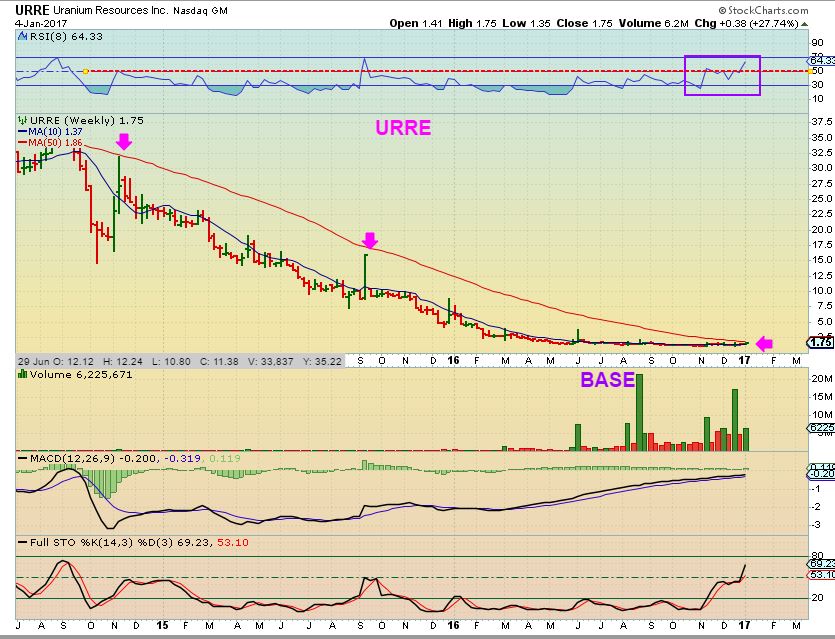
Task: Click the bold 15 year label on bottom axis
Action: click(x=162, y=625)
